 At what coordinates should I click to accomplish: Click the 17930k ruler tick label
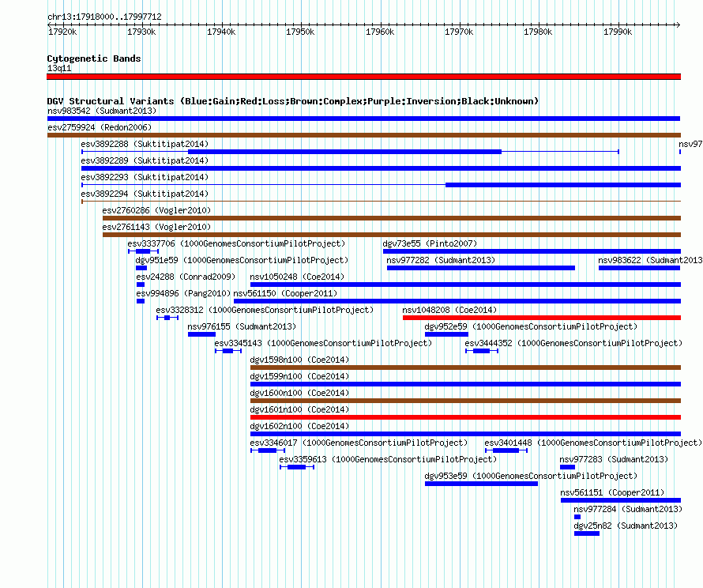[141, 32]
